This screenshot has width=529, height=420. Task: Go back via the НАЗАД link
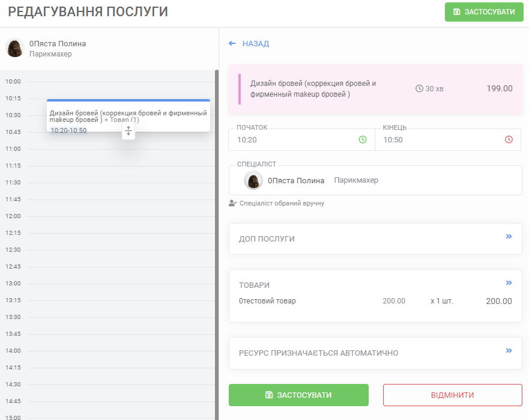255,44
